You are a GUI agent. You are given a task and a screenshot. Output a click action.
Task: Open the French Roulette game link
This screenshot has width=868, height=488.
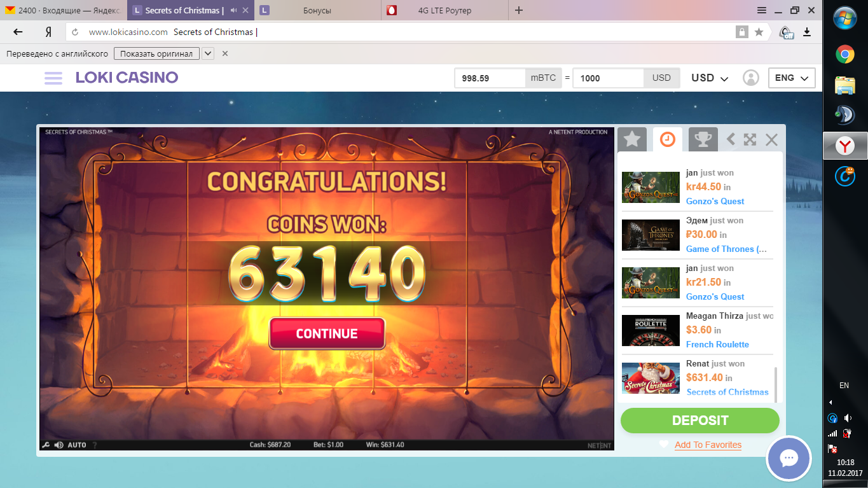coord(717,344)
